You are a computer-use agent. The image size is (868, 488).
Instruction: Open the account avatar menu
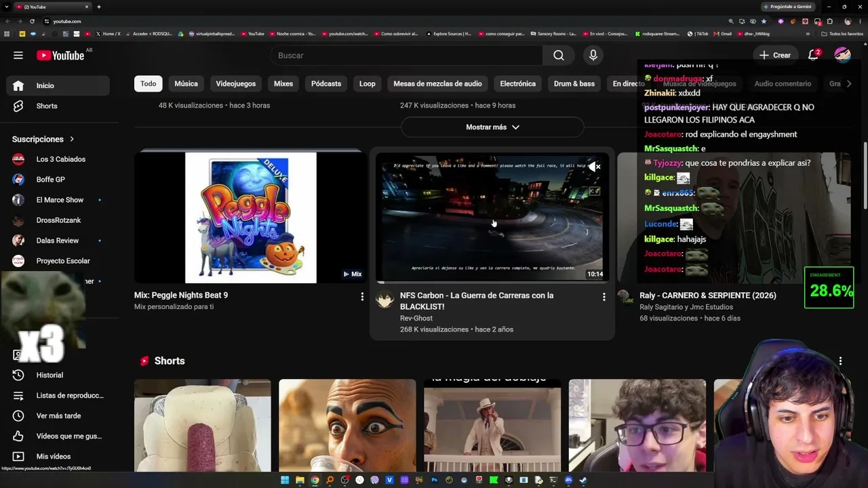click(x=842, y=55)
